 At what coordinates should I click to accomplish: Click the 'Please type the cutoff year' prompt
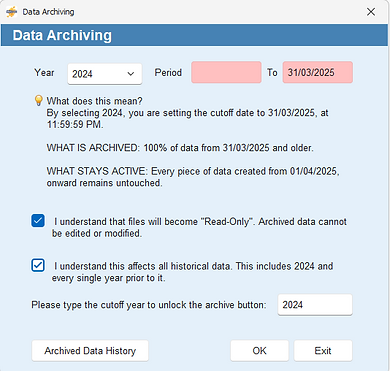(149, 305)
